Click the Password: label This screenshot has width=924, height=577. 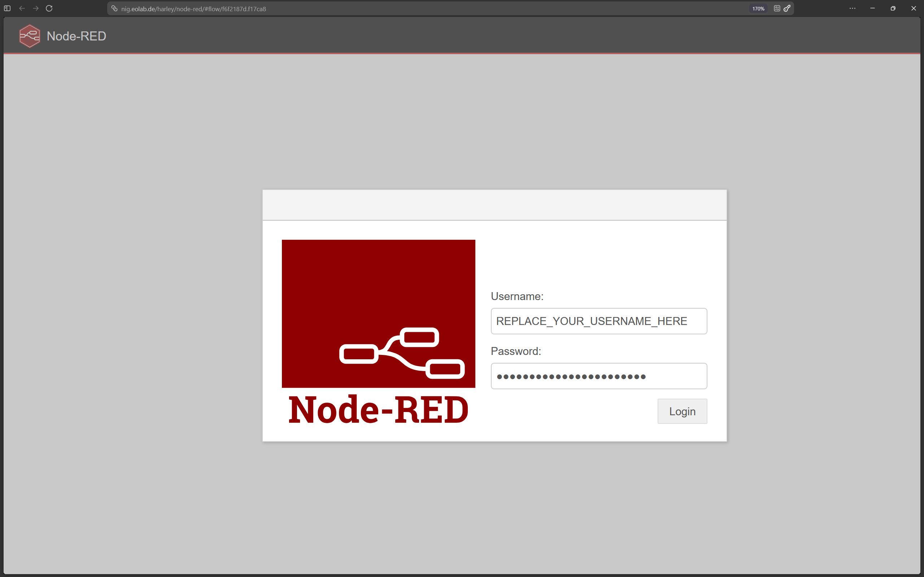pyautogui.click(x=516, y=351)
